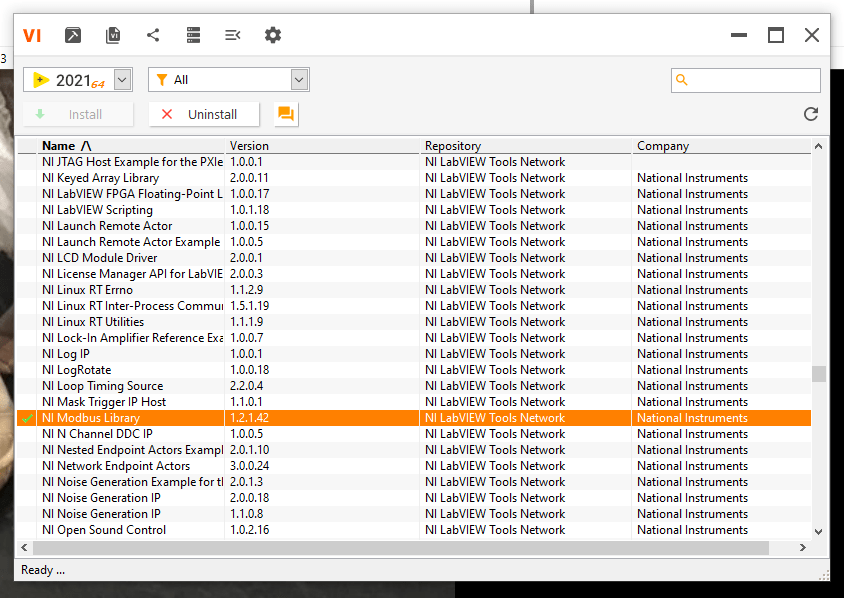
Task: Click the Uninstall button
Action: click(204, 114)
